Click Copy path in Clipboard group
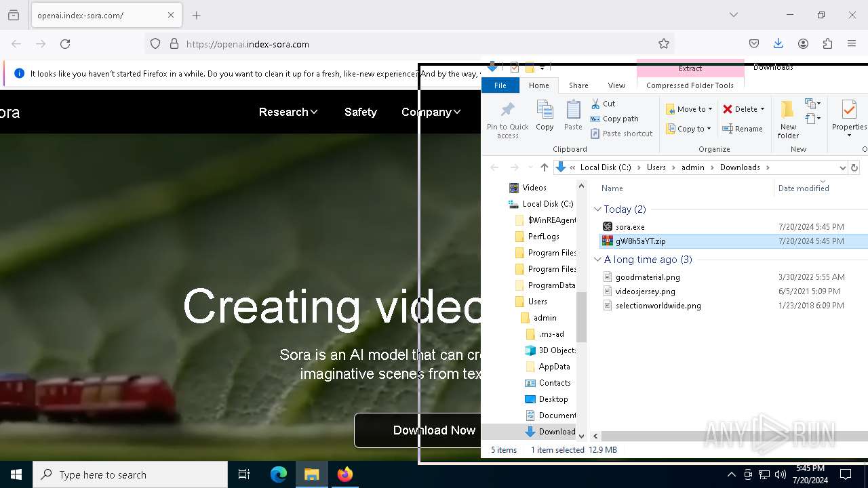This screenshot has width=868, height=488. click(x=614, y=119)
